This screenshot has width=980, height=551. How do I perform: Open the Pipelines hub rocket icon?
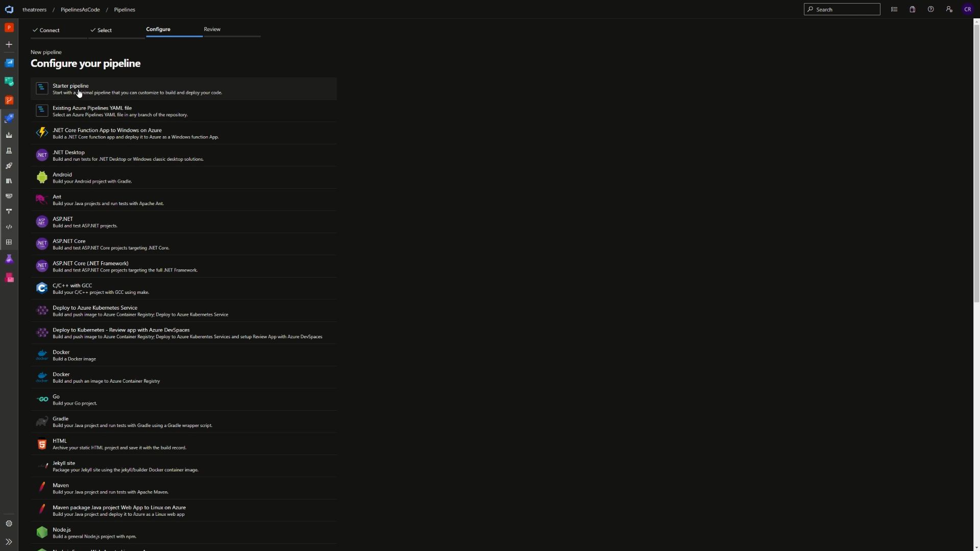[x=9, y=118]
